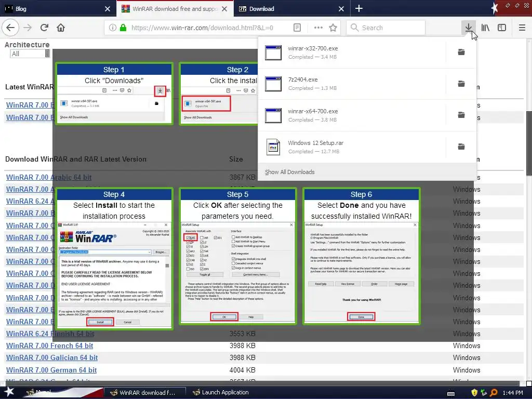Open the browser home page

(61, 28)
